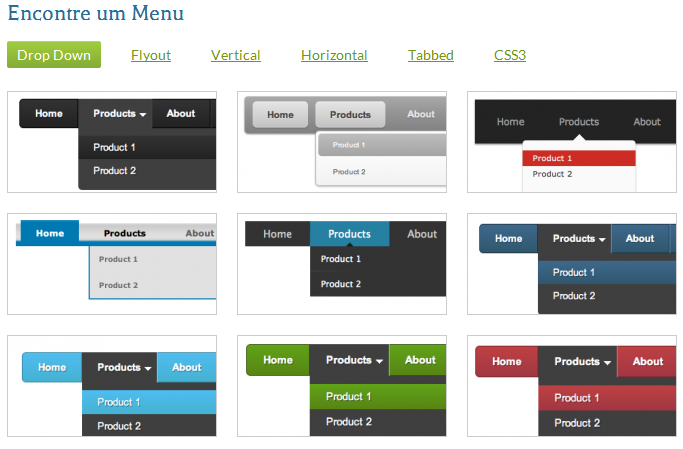Click the green Home button in preview
This screenshot has width=683, height=449.
coord(278,360)
